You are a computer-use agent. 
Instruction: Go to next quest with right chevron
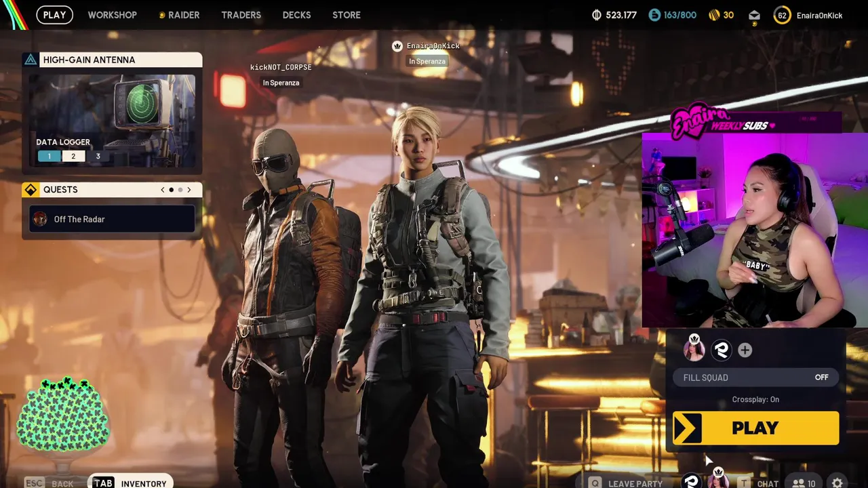coord(189,190)
